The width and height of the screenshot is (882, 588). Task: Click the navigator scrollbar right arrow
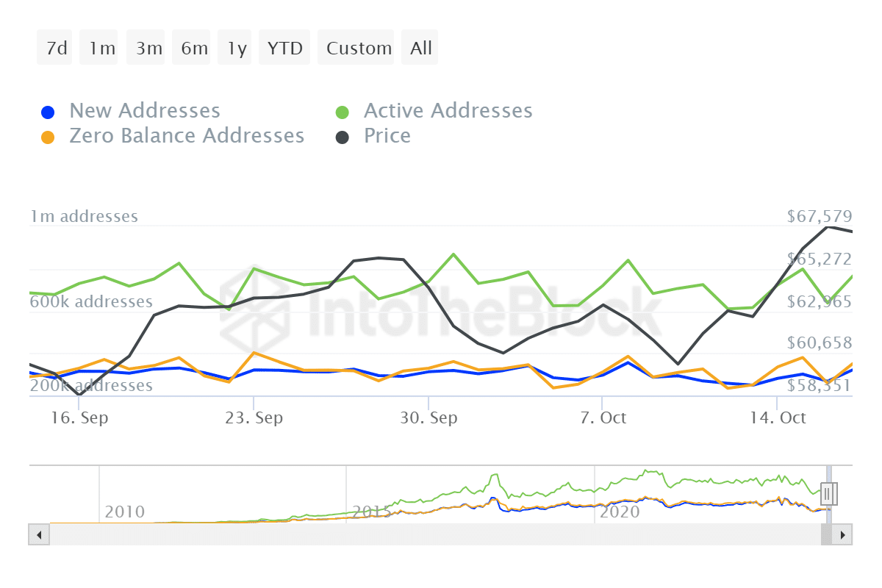click(x=843, y=534)
